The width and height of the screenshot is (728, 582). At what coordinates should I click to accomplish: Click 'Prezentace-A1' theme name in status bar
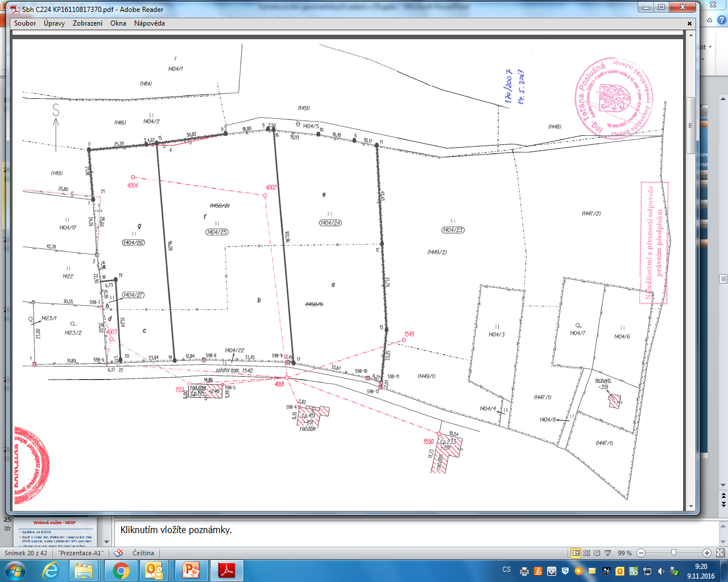point(81,553)
